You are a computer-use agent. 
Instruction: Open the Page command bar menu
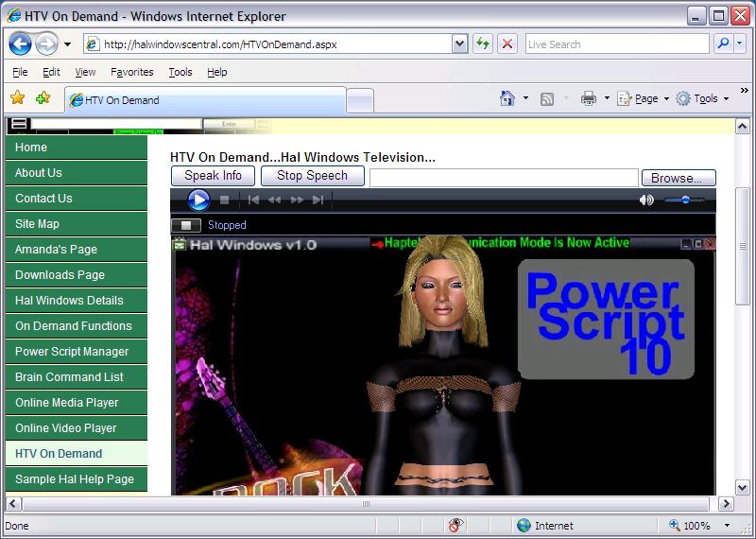(644, 98)
